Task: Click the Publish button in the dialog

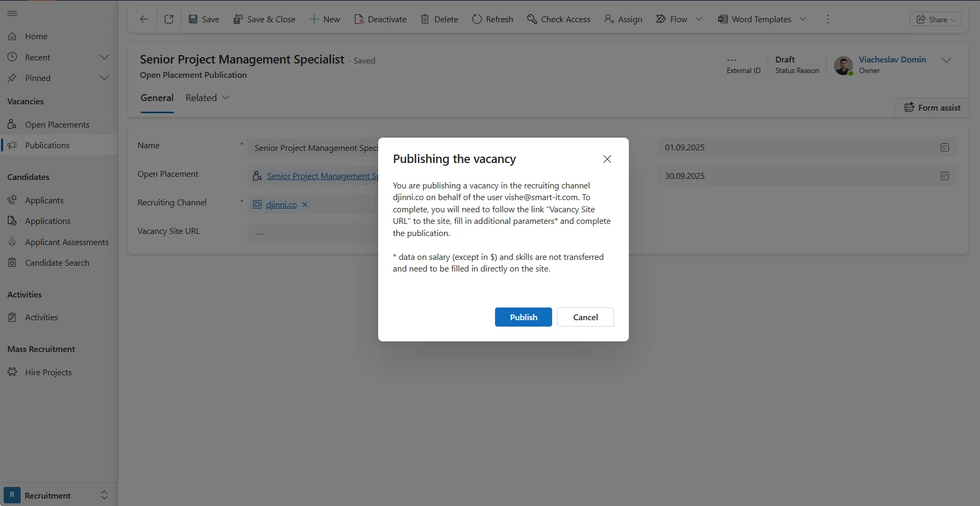Action: (x=523, y=317)
